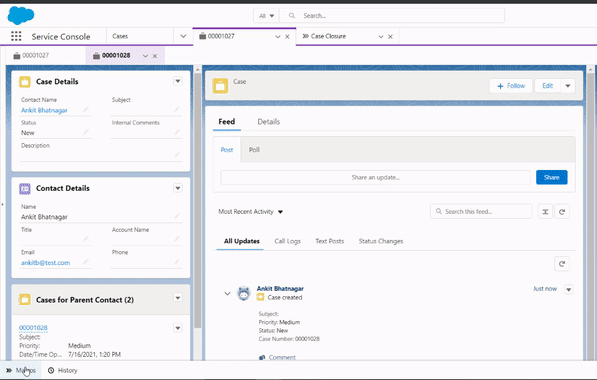Edit the Email pencil icon in Contact Details

click(x=86, y=262)
